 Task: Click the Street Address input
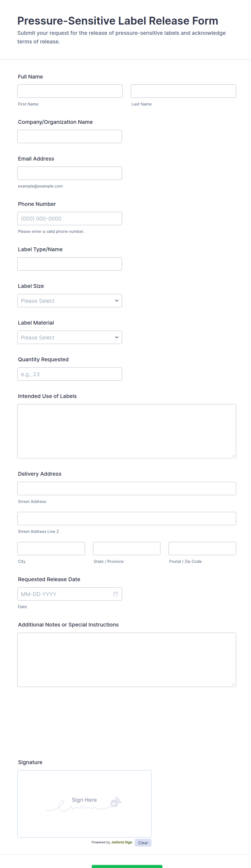tap(126, 488)
